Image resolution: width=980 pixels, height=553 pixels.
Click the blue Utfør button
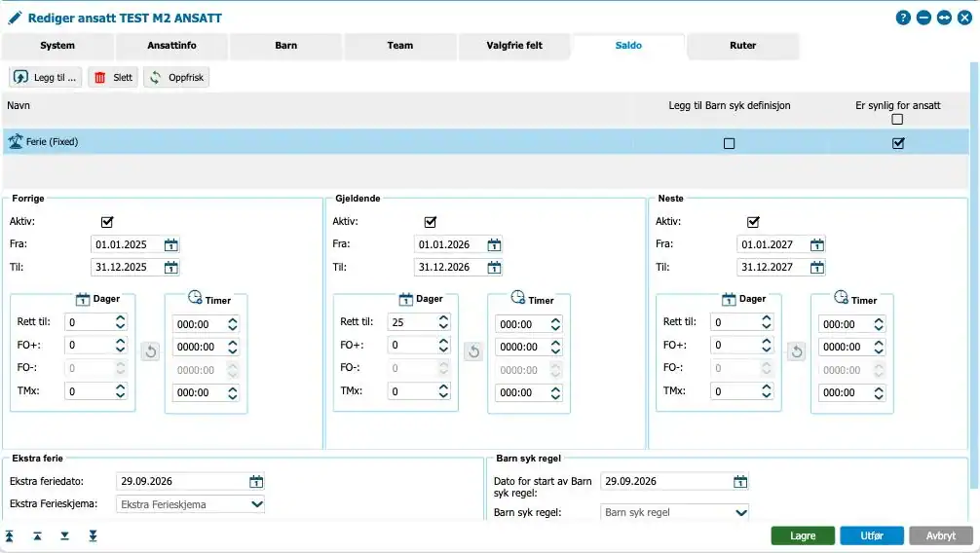[x=872, y=535]
